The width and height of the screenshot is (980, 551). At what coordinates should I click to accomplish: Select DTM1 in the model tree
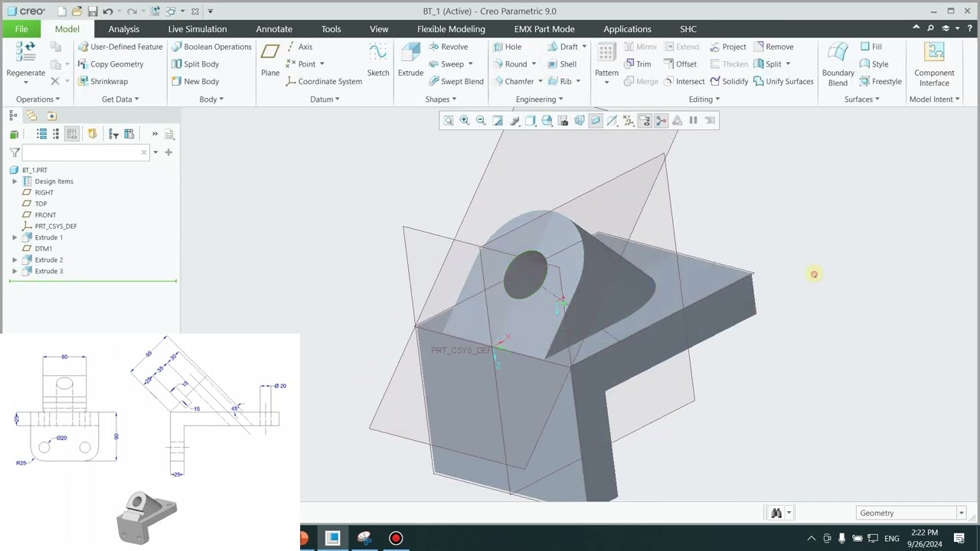coord(44,249)
